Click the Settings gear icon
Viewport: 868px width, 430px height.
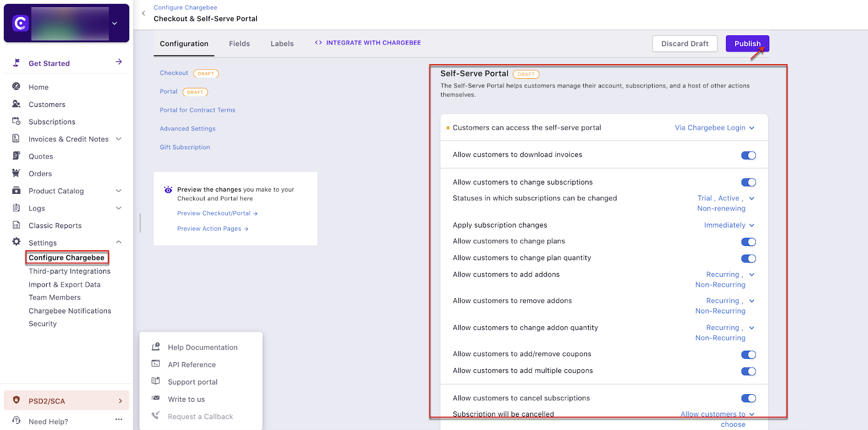[16, 242]
